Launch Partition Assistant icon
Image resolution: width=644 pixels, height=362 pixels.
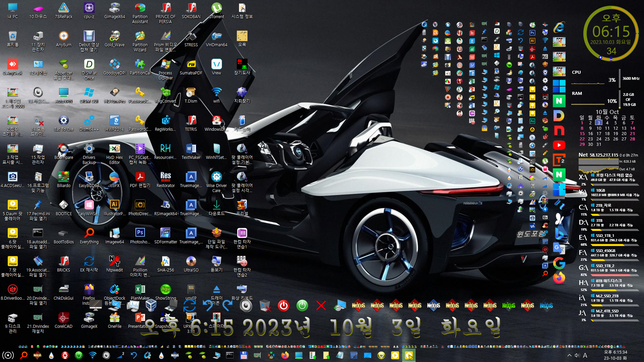(140, 13)
